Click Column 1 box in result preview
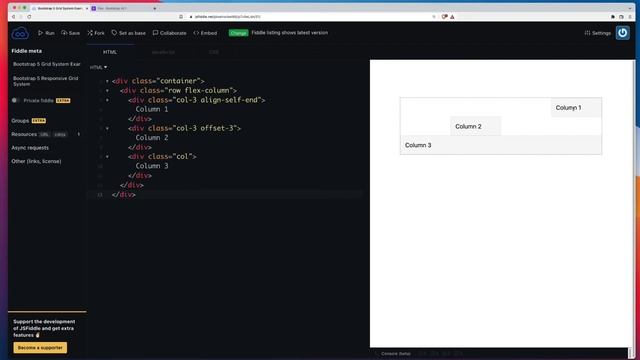The image size is (640, 360). pos(576,108)
